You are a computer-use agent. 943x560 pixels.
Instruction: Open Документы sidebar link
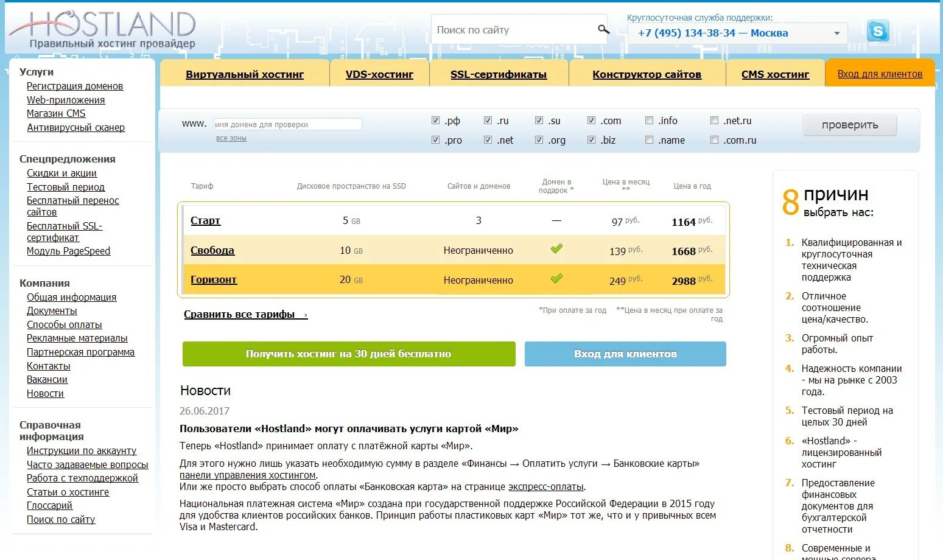(x=52, y=310)
